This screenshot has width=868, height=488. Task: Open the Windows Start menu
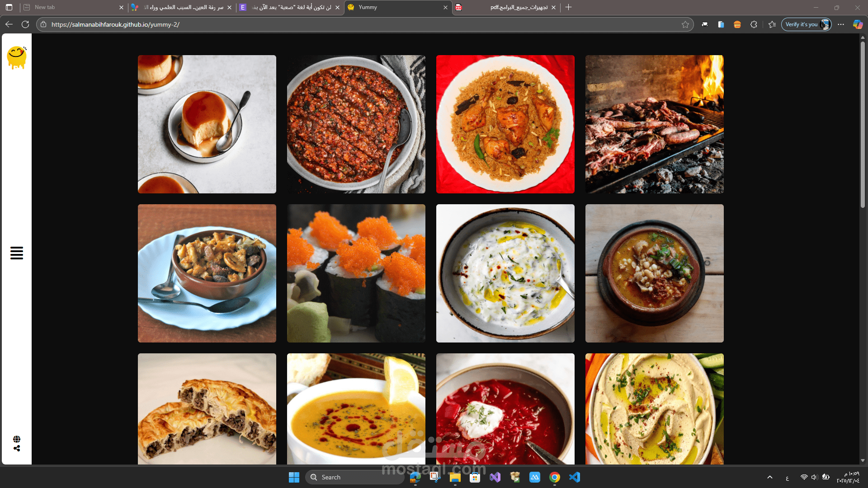(x=294, y=477)
